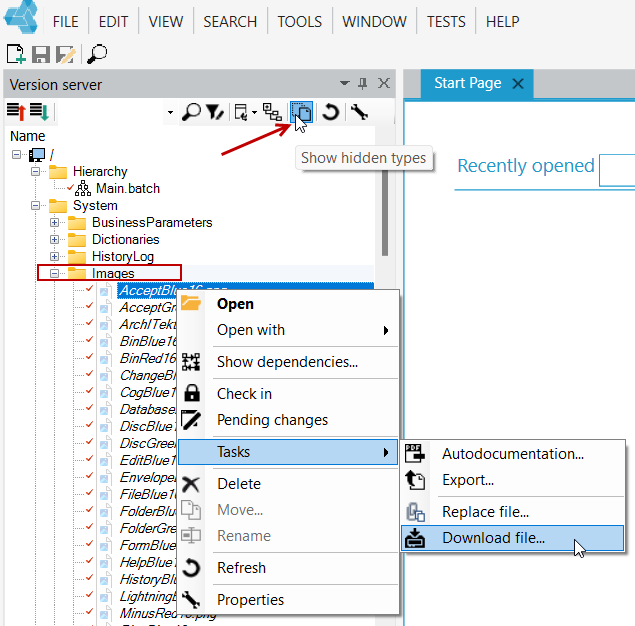Screen dimensions: 635x626
Task: Open the SEARCH menu
Action: tap(230, 21)
